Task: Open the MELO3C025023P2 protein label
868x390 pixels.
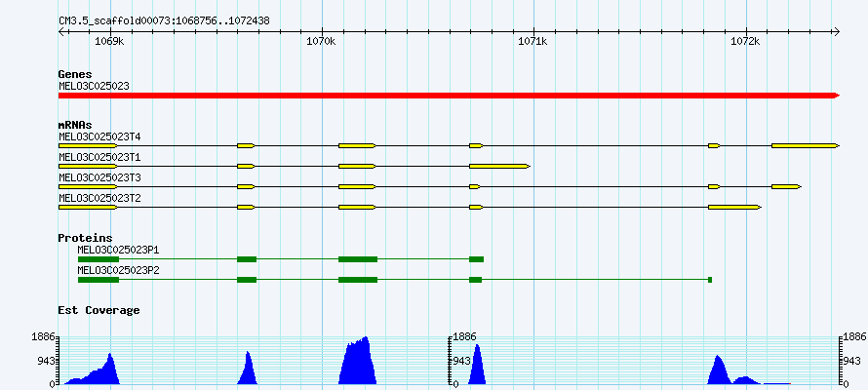Action: tap(118, 270)
